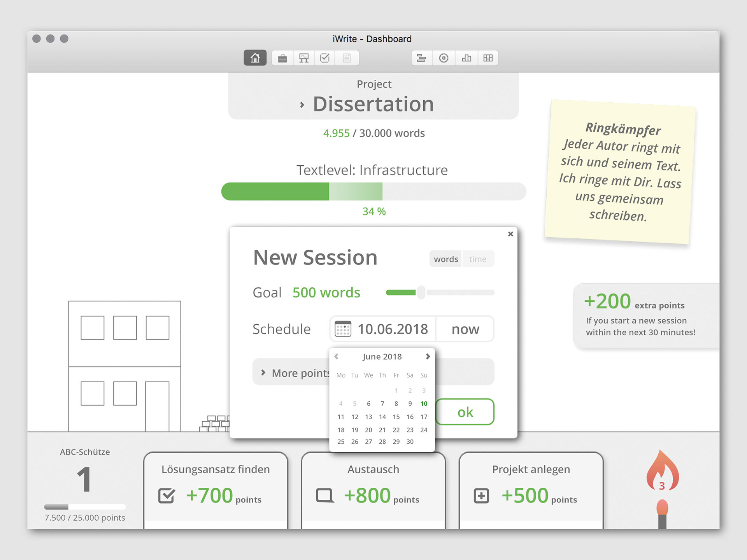
Task: Select the circular target goals icon
Action: pos(444,58)
